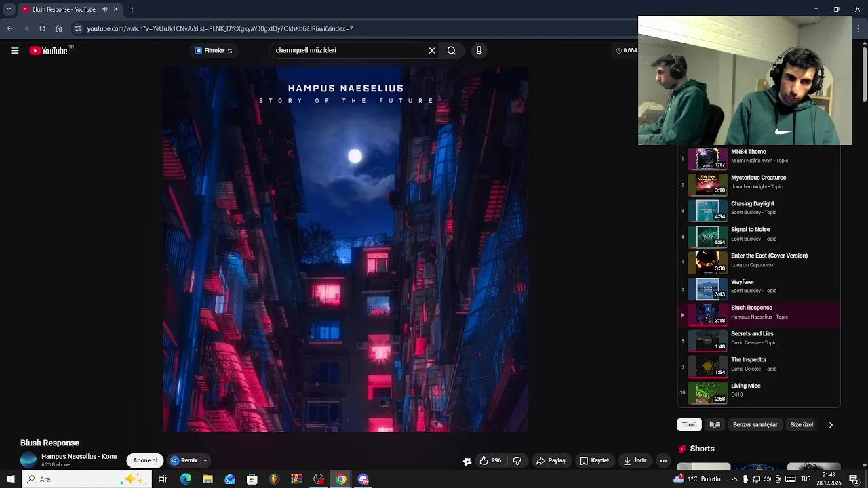Click the taskbar Ara search box

86,479
